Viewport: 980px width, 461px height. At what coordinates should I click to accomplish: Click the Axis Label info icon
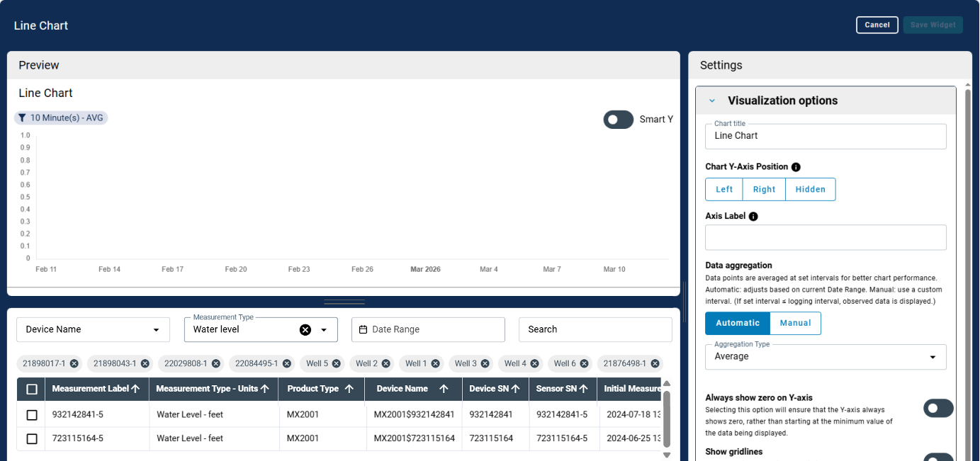[x=753, y=217]
